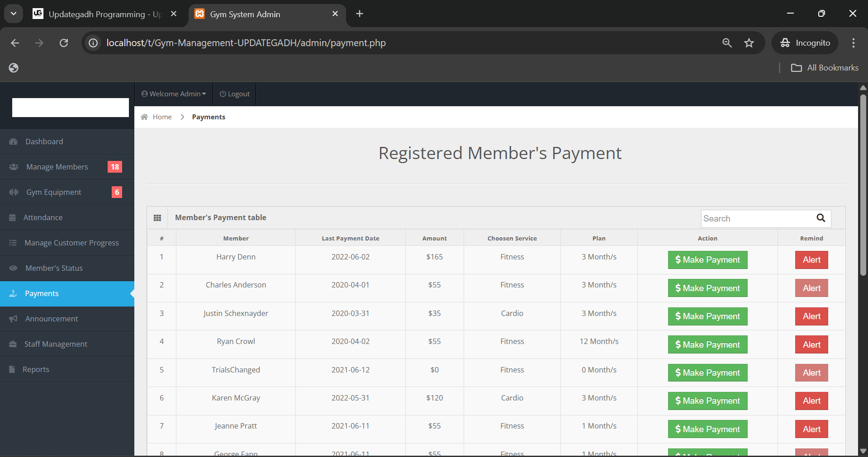Click the Incognito indicator button
This screenshot has width=868, height=457.
tap(805, 43)
